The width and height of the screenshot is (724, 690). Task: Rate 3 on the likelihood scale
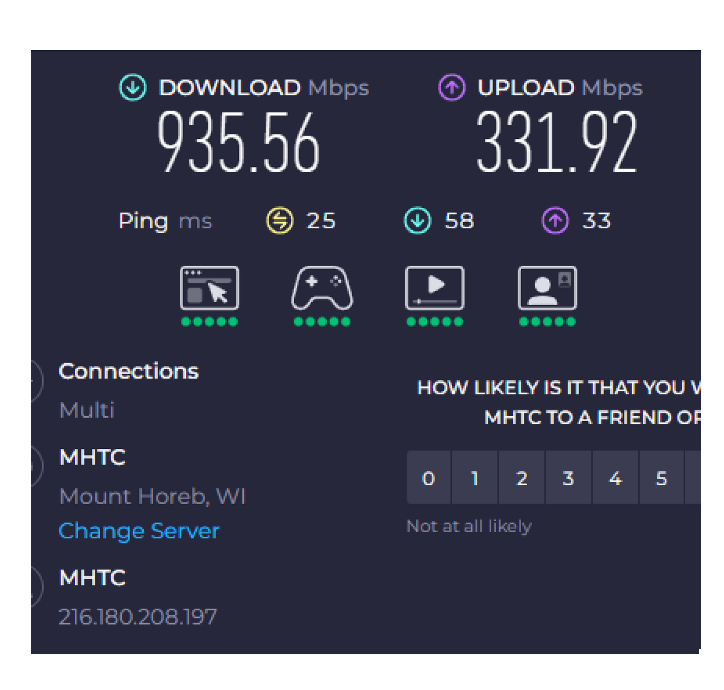coord(568,479)
